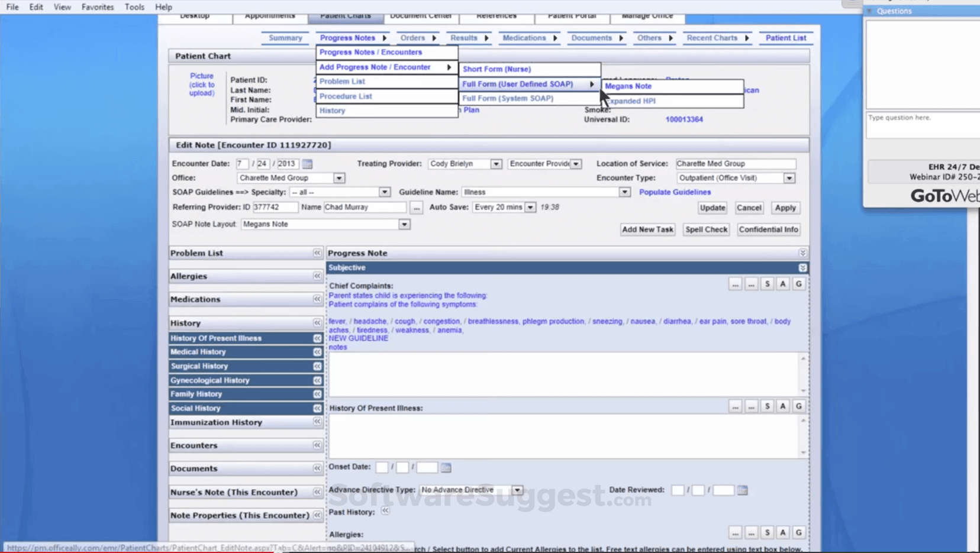The width and height of the screenshot is (980, 553).
Task: Click the S spell-check icon for Chief Complaints
Action: click(768, 283)
